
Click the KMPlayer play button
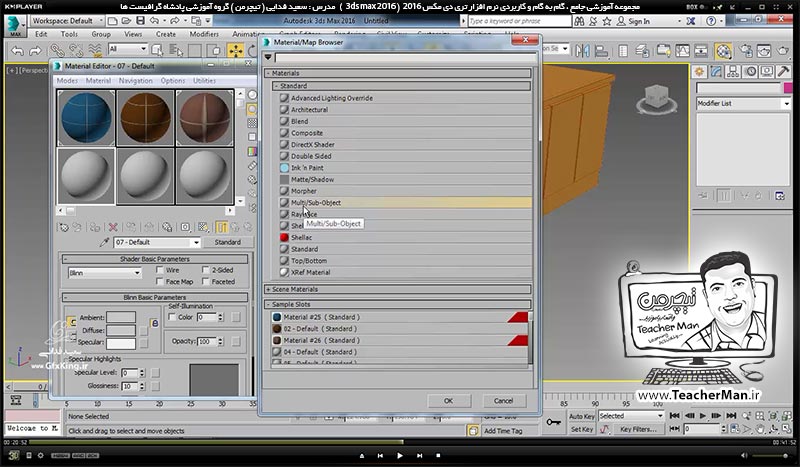[x=399, y=455]
